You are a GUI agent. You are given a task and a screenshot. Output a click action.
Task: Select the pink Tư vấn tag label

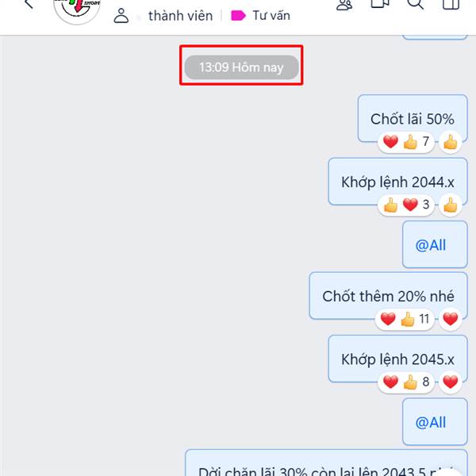(260, 16)
